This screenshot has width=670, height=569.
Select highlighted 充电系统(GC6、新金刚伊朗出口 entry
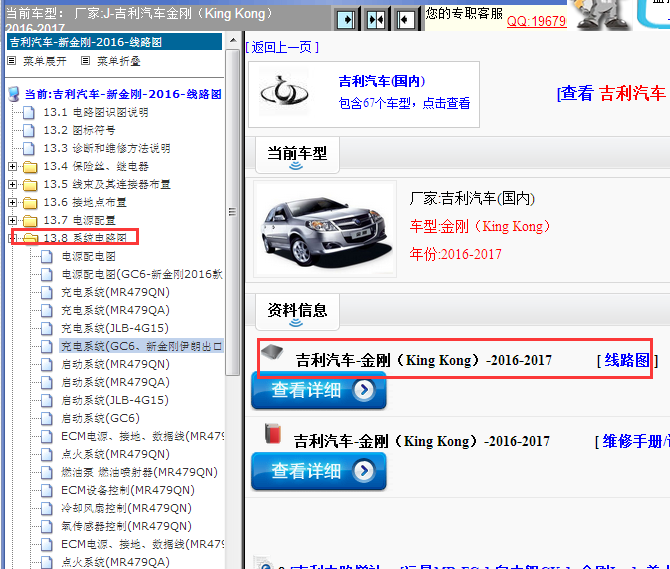[x=141, y=346]
